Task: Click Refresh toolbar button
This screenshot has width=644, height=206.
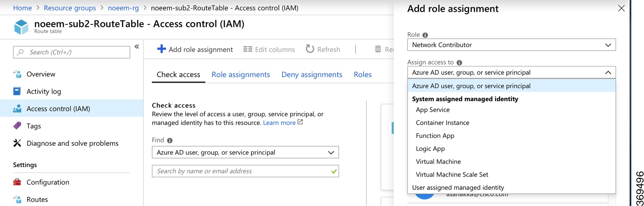Action: pyautogui.click(x=323, y=49)
